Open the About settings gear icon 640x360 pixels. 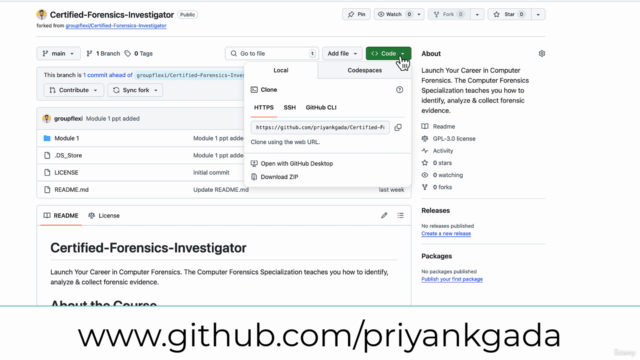(x=542, y=53)
